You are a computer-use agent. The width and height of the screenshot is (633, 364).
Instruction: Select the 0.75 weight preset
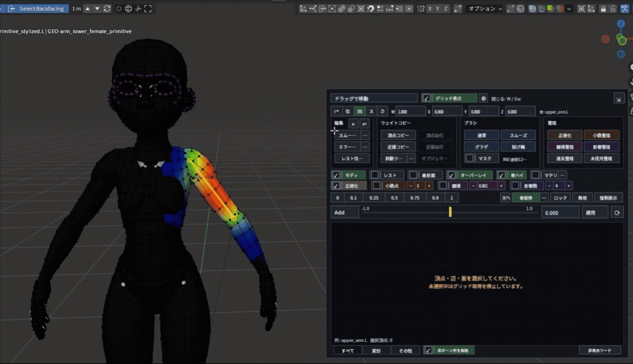pos(415,198)
